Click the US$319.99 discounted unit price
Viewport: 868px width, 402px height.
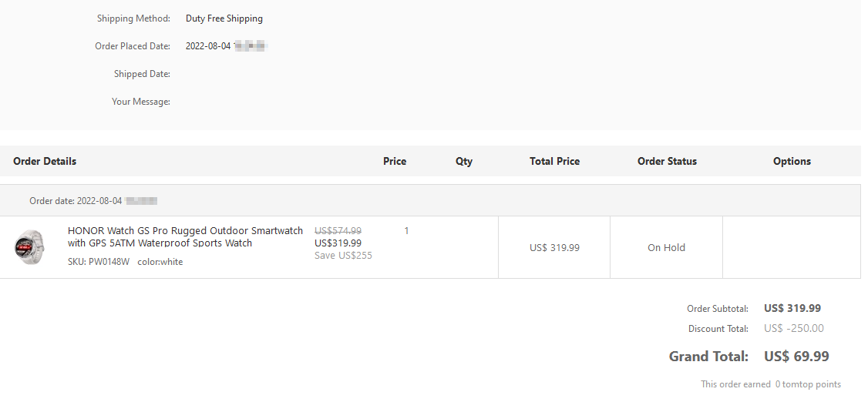tap(338, 243)
